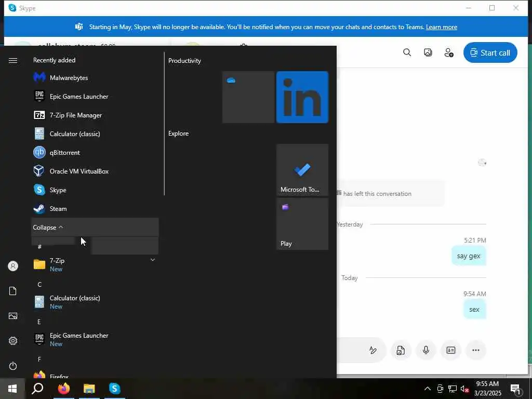Open the LinkedIn tile

[x=302, y=97]
